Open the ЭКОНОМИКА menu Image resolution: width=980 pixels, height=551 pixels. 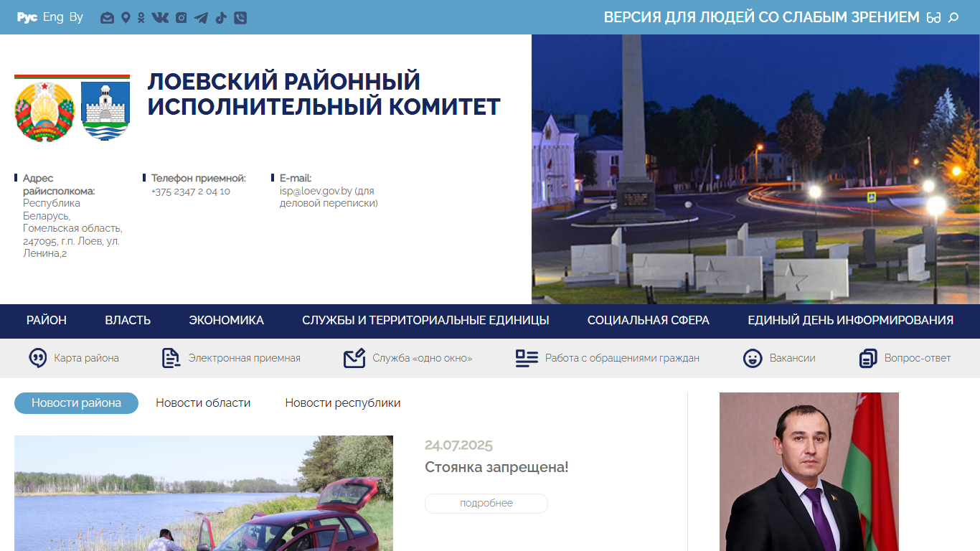[x=226, y=321]
